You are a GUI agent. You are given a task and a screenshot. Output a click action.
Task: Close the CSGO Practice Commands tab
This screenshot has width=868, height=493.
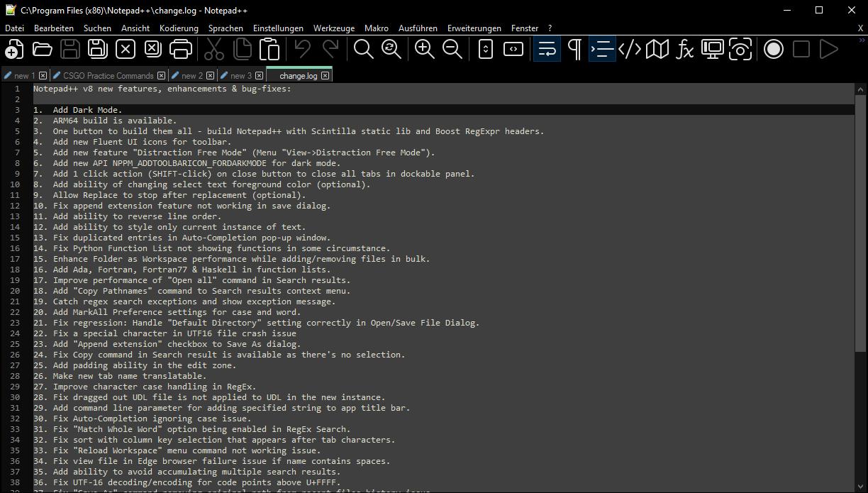coord(162,75)
